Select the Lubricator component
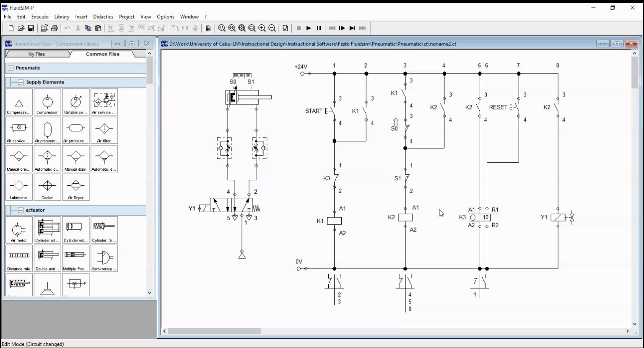The width and height of the screenshot is (644, 348). click(19, 187)
